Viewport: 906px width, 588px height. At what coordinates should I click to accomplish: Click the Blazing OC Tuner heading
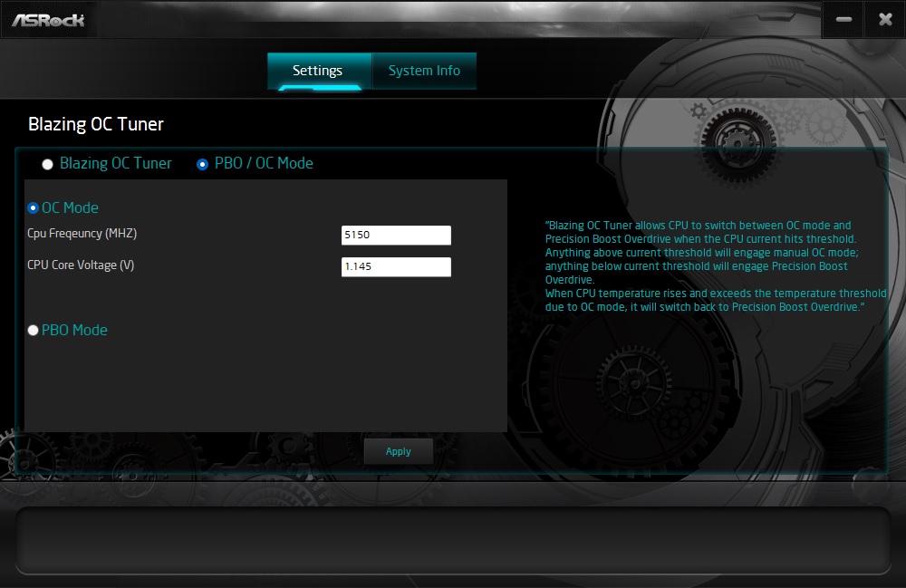(x=96, y=124)
